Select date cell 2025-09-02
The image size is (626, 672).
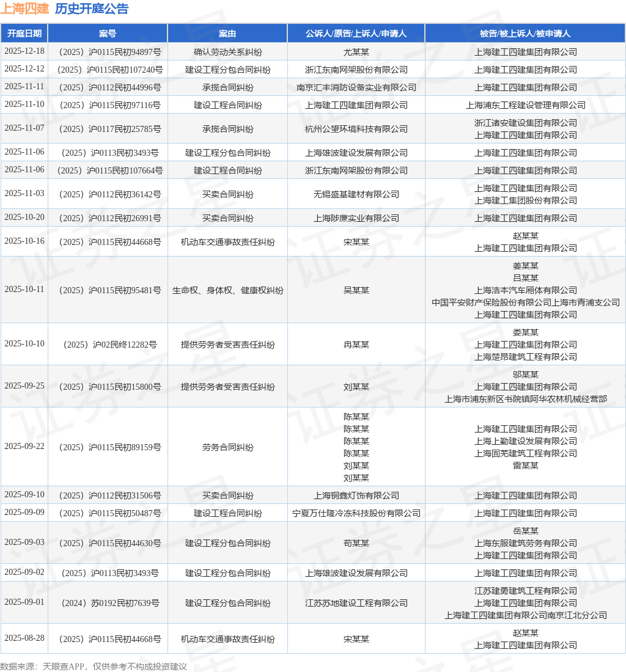(x=24, y=572)
